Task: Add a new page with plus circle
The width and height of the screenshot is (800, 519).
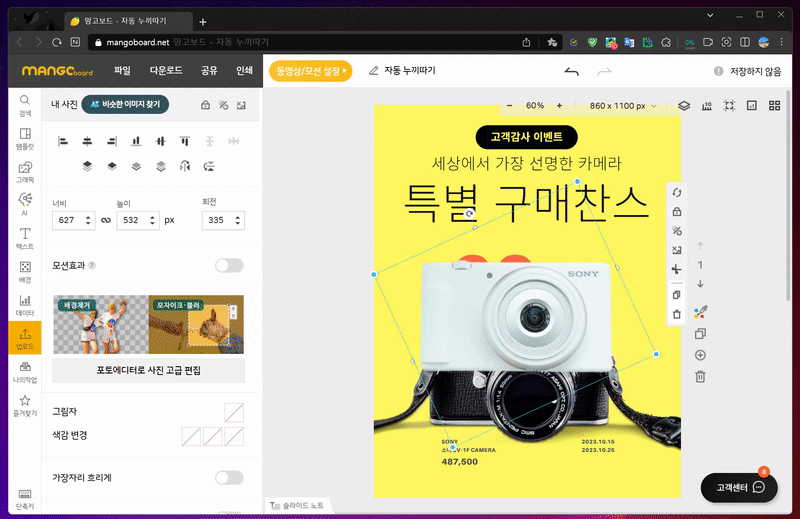Action: coord(701,355)
